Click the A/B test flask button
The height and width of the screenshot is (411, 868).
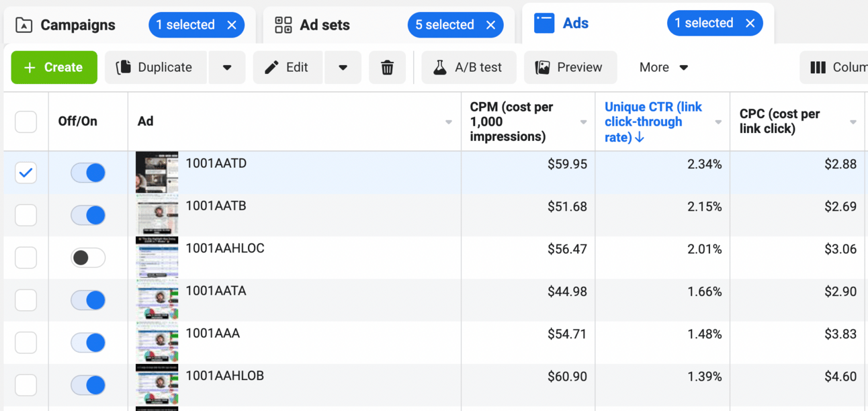pyautogui.click(x=468, y=68)
